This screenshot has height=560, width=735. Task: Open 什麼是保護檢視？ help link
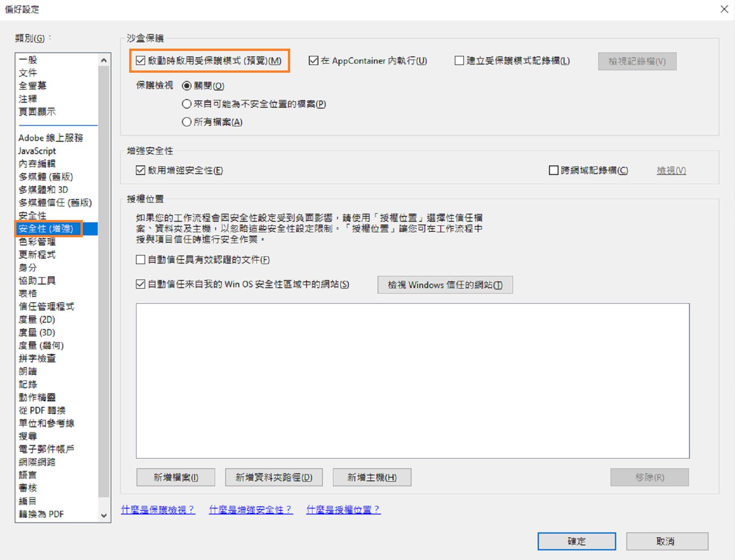(x=158, y=510)
